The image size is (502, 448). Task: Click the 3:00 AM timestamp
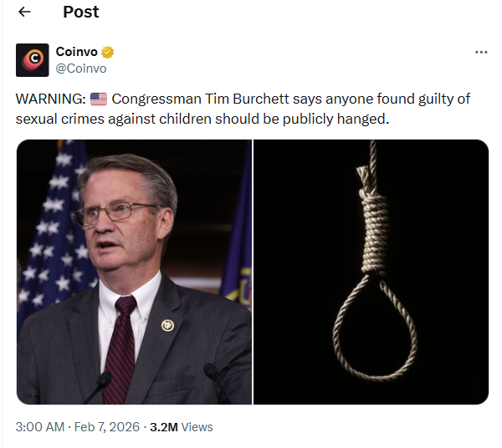[39, 426]
